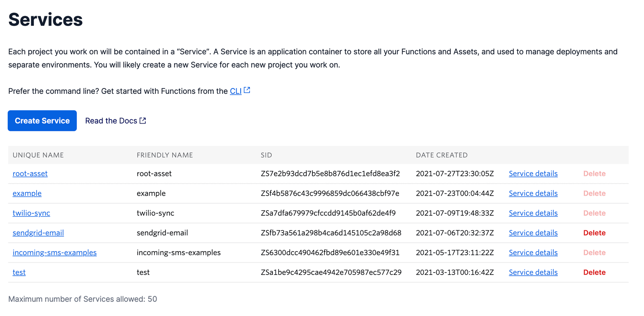The width and height of the screenshot is (644, 316).
Task: Open the example service link
Action: [x=27, y=193]
